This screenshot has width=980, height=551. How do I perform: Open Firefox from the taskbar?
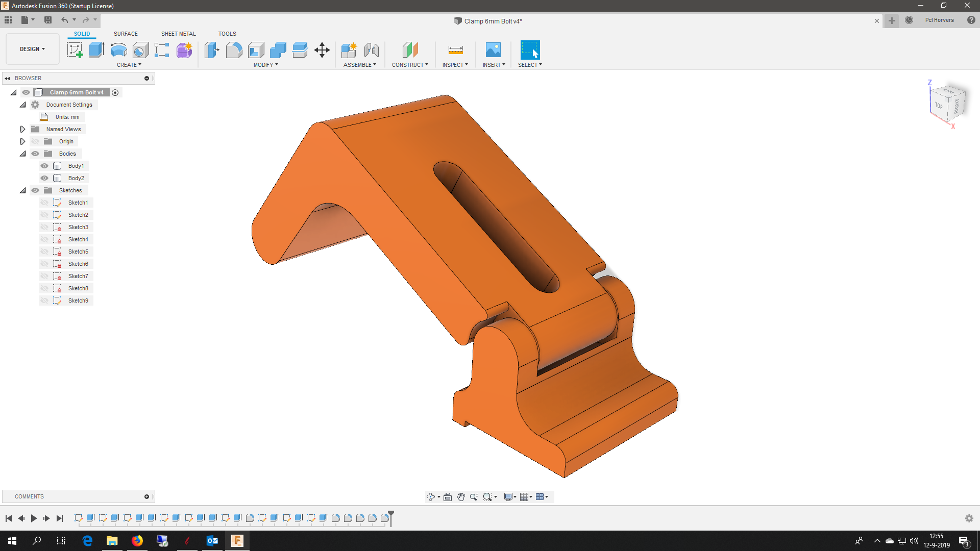coord(137,541)
